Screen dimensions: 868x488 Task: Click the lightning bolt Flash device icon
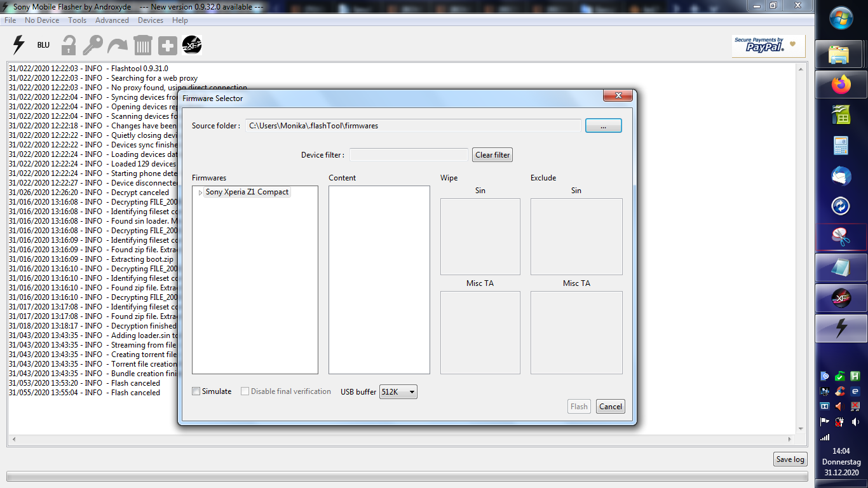[x=19, y=45]
